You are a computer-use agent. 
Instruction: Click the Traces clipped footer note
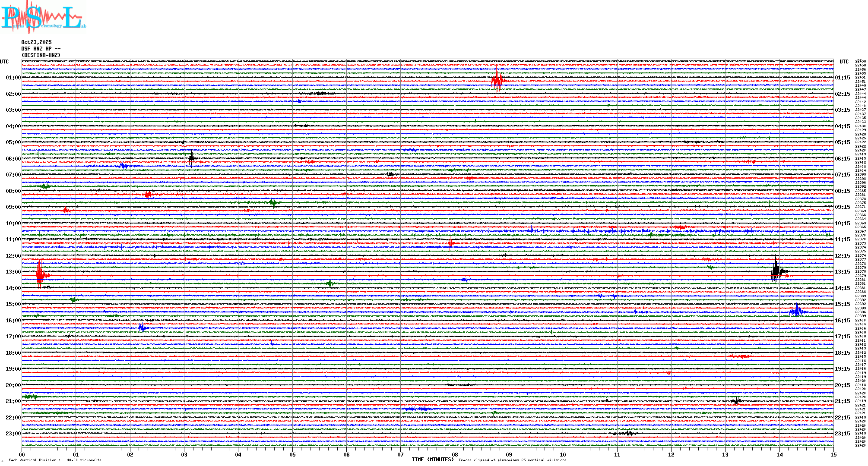click(x=512, y=460)
